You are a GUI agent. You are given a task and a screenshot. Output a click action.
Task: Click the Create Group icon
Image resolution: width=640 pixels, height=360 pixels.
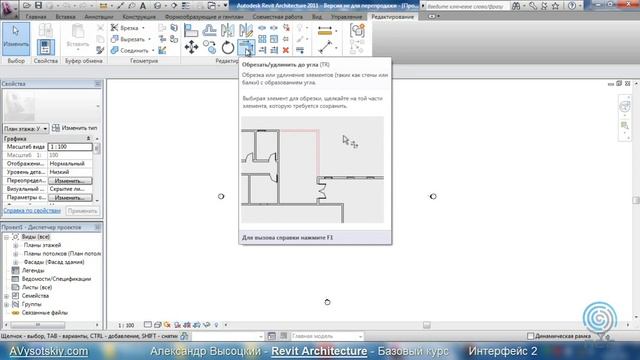coord(357,31)
